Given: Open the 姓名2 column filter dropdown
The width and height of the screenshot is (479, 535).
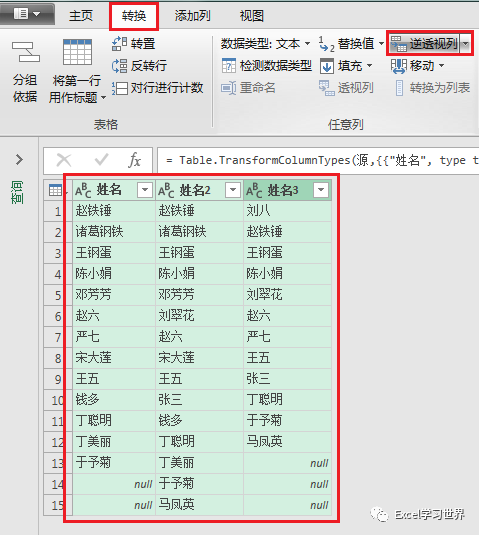Looking at the screenshot, I should tap(233, 190).
